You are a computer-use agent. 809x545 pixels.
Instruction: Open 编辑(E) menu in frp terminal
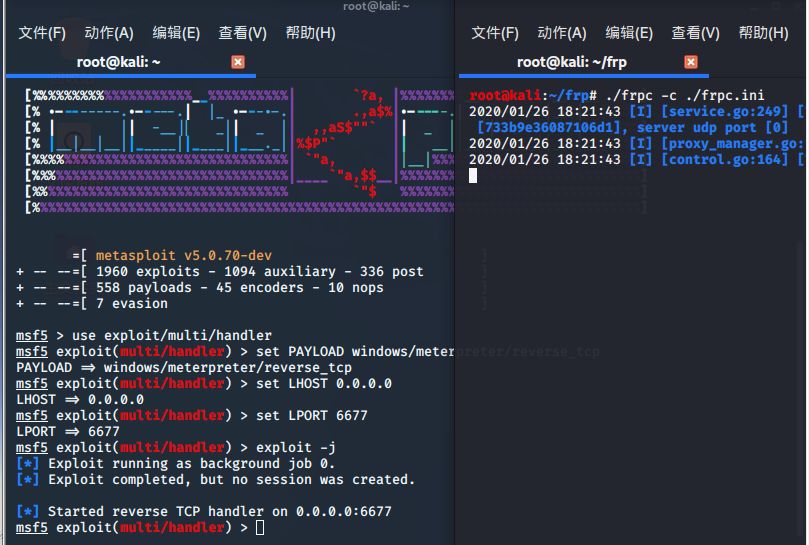[x=629, y=33]
